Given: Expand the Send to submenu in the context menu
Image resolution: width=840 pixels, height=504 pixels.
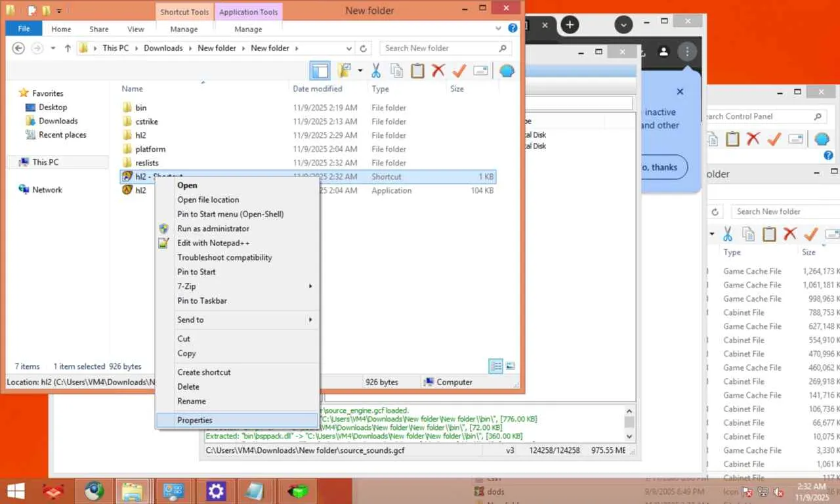Looking at the screenshot, I should (x=237, y=320).
